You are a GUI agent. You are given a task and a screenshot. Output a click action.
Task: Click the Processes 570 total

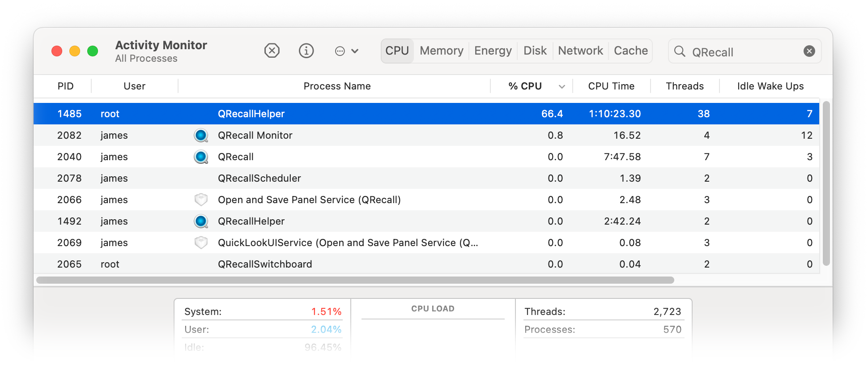[672, 329]
